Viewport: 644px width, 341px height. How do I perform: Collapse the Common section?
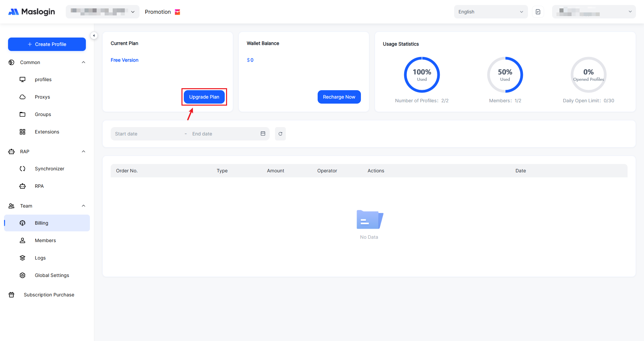(84, 62)
